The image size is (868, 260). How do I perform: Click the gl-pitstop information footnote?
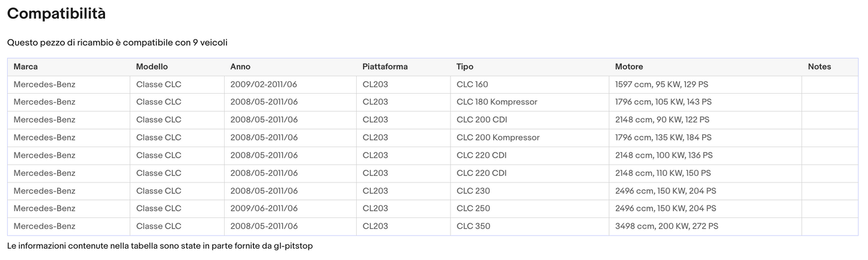(160, 246)
